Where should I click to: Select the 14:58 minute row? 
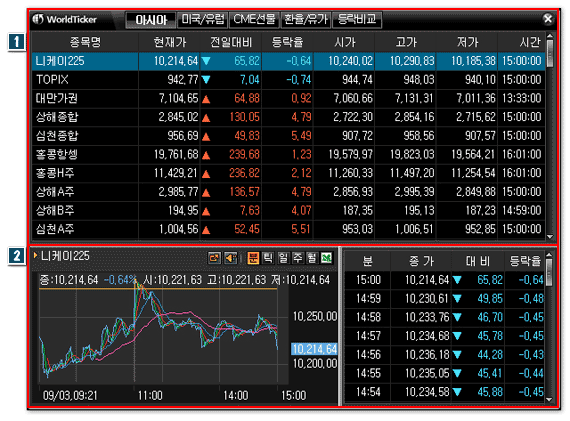tap(444, 317)
